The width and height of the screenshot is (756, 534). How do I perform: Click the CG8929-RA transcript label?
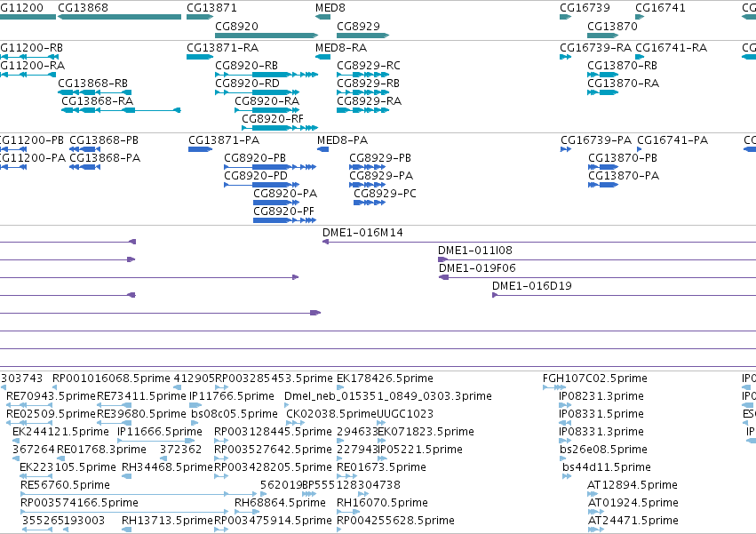pos(370,101)
